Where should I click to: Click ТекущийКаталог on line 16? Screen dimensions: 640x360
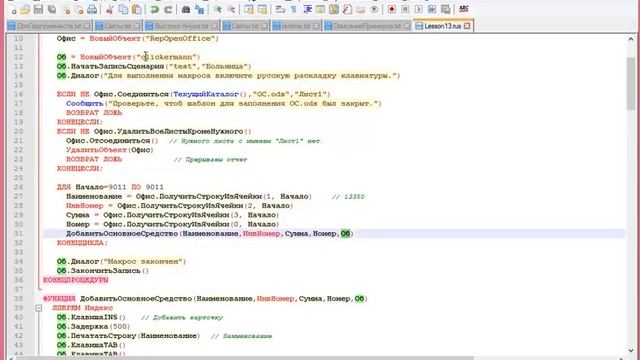pos(206,94)
